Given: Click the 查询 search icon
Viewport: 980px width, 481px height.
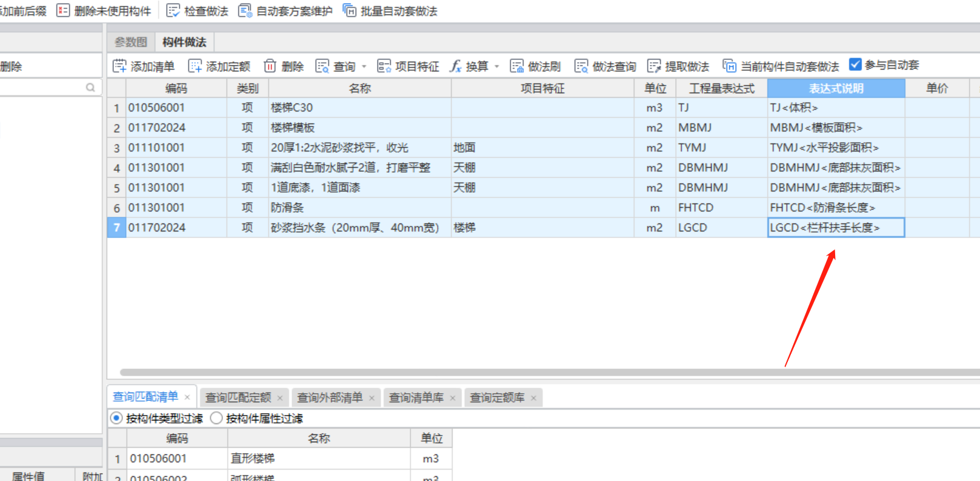Looking at the screenshot, I should pyautogui.click(x=322, y=66).
